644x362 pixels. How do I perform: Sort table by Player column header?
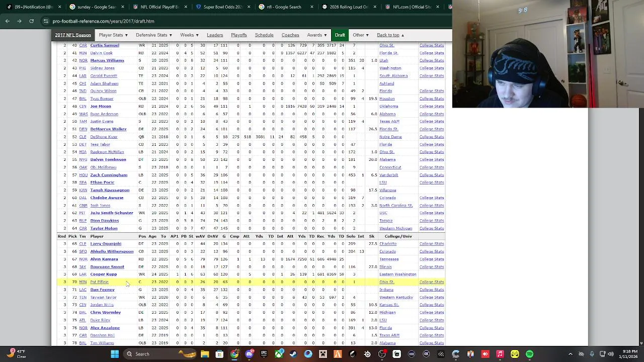click(97, 236)
